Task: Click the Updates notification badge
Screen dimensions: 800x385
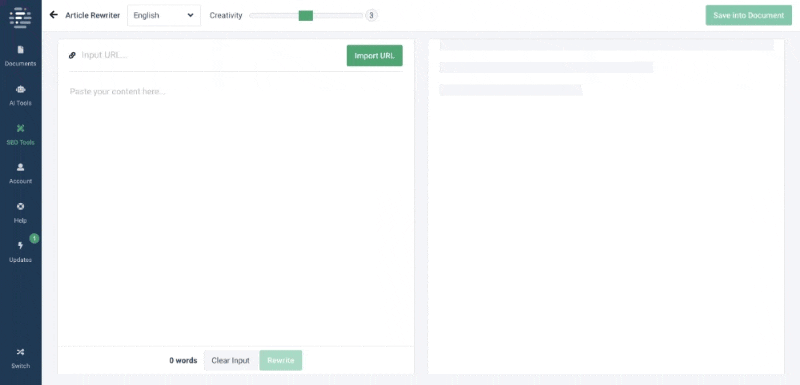Action: (x=34, y=238)
